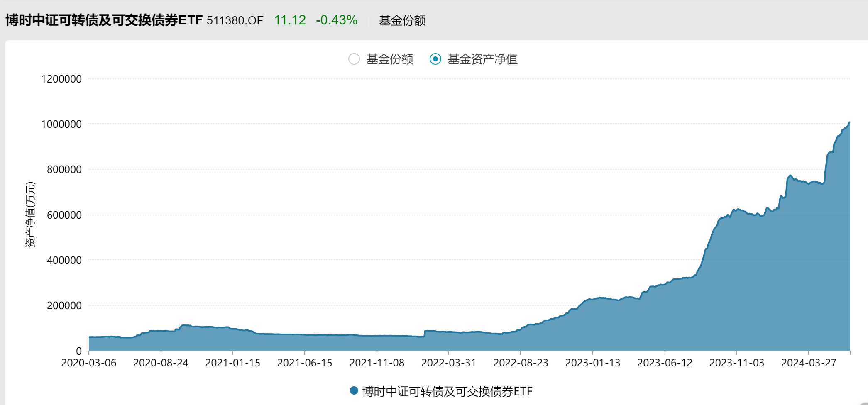Screen dimensions: 868x405
Task: Toggle the 博时中证可转债及可交换债券ETF legend marker
Action: [x=354, y=390]
